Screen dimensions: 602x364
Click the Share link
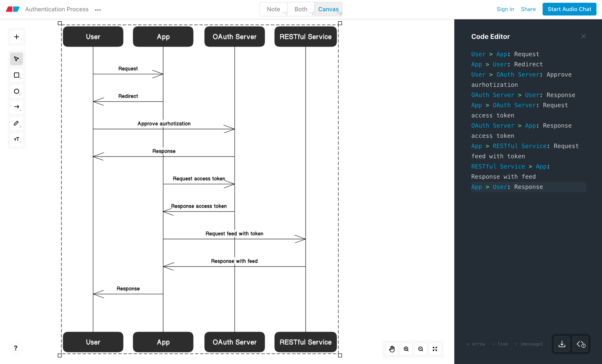(x=529, y=9)
